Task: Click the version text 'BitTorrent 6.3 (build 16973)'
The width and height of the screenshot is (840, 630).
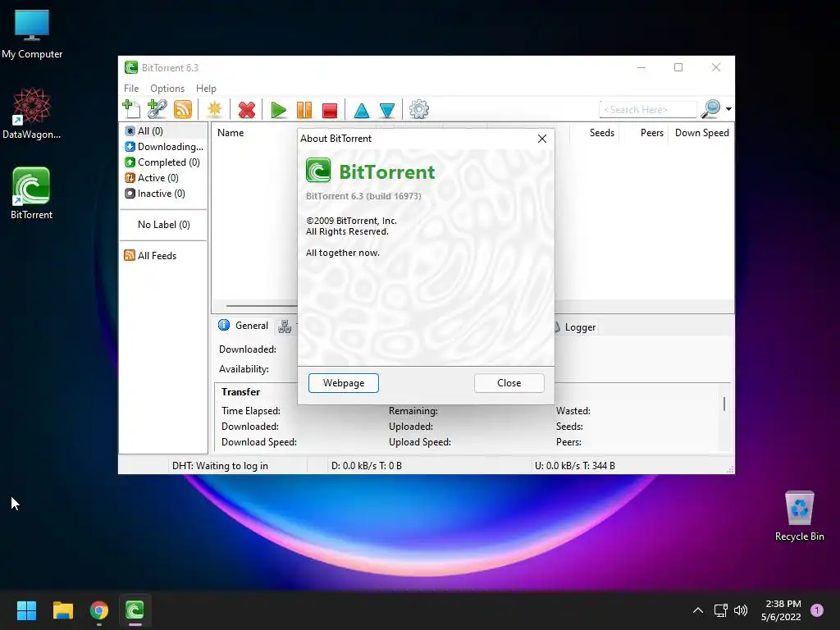Action: (363, 196)
